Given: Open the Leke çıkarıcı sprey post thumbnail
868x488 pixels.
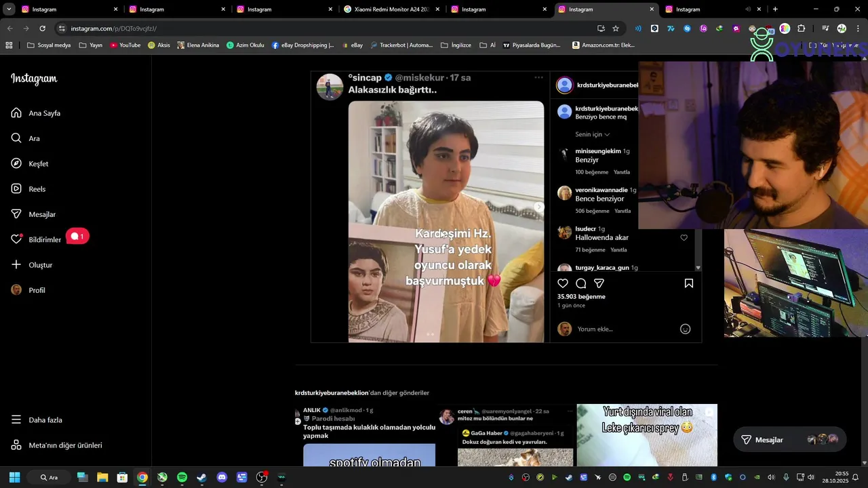Looking at the screenshot, I should click(647, 436).
